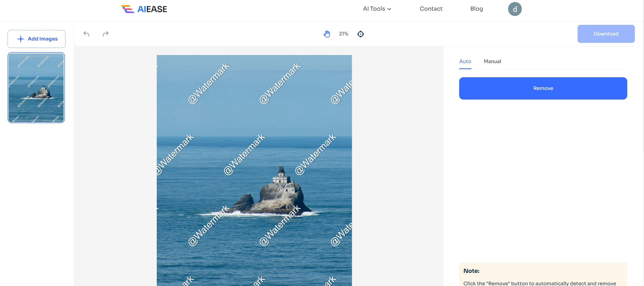Toggle Auto detection mode on
Image resolution: width=644 pixels, height=286 pixels.
point(465,61)
